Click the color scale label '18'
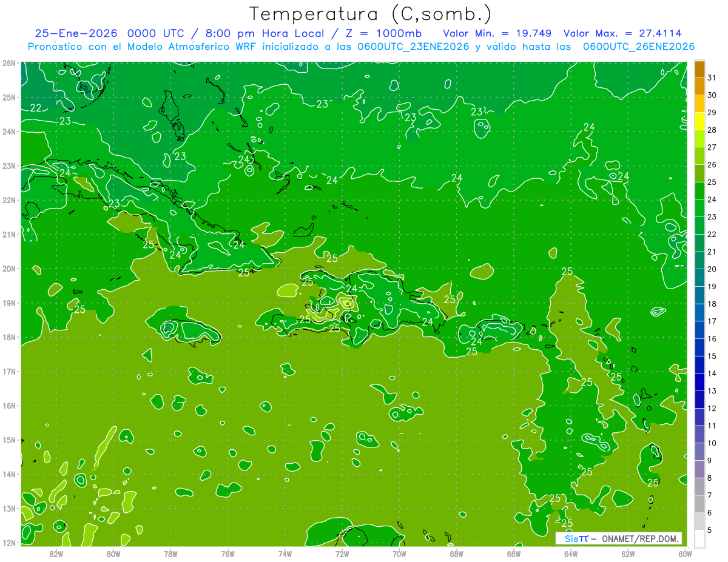Screen dimensions: 728x562 712,304
